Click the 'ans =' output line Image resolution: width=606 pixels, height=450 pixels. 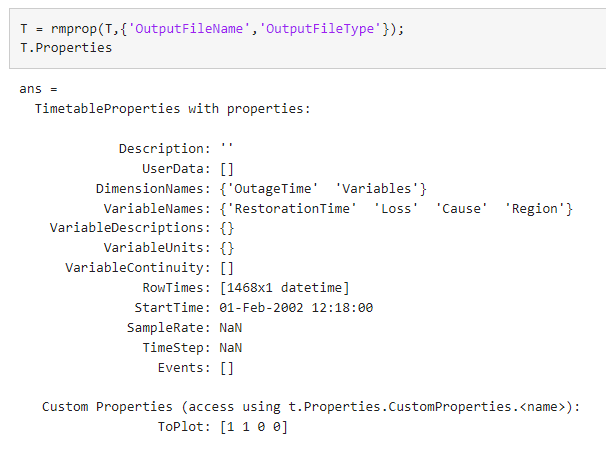38,89
